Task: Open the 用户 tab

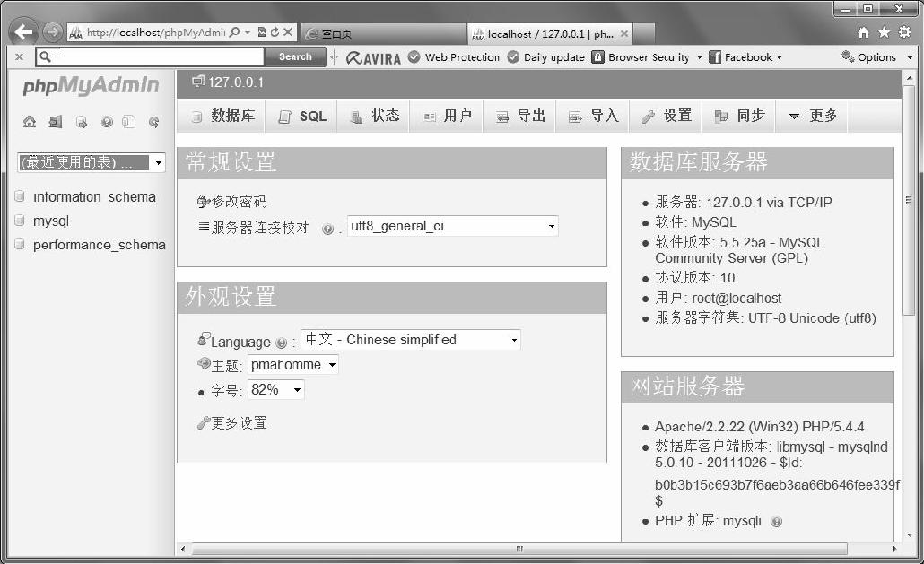Action: 448,116
